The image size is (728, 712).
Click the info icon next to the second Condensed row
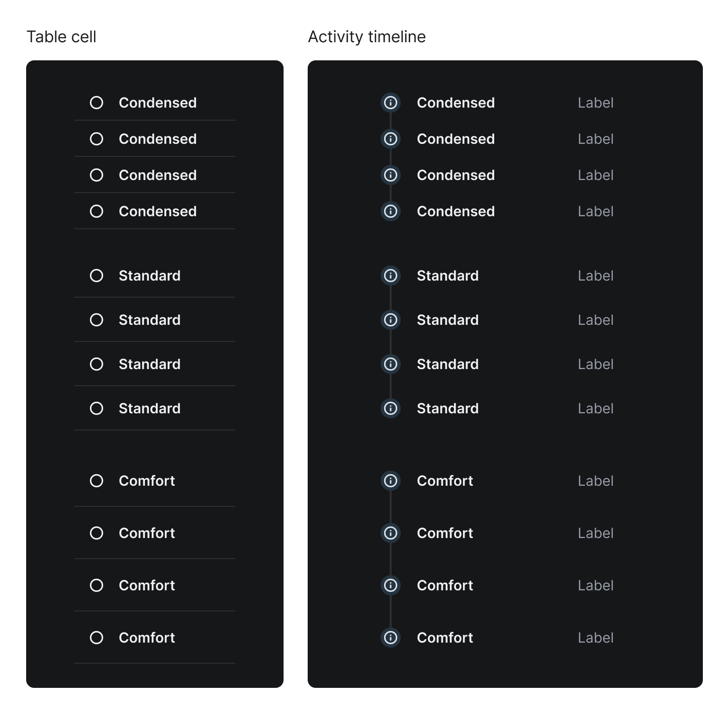tap(391, 139)
